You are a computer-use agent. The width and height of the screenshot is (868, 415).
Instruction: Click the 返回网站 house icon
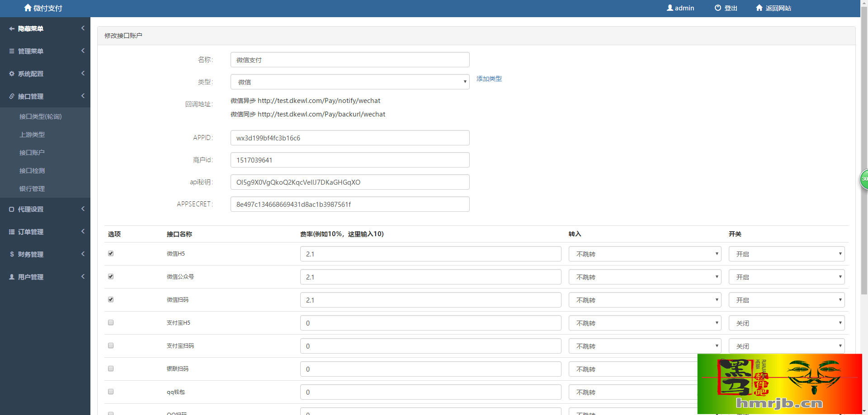759,8
